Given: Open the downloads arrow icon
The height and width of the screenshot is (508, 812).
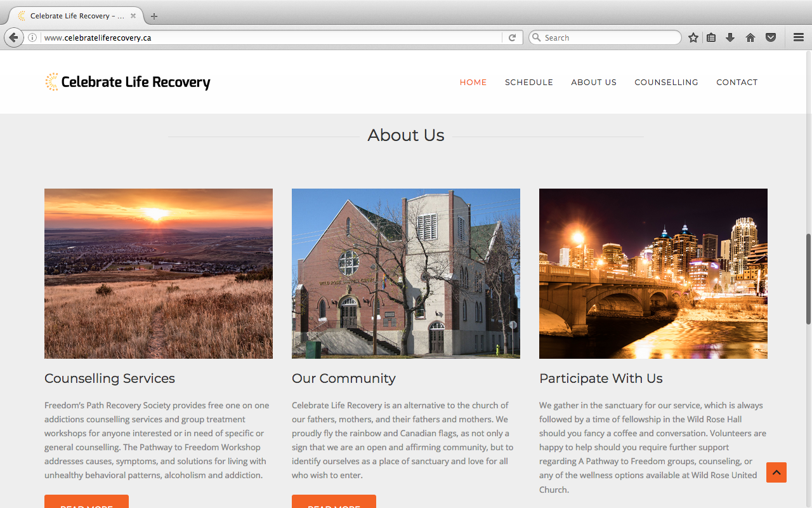Looking at the screenshot, I should 730,37.
